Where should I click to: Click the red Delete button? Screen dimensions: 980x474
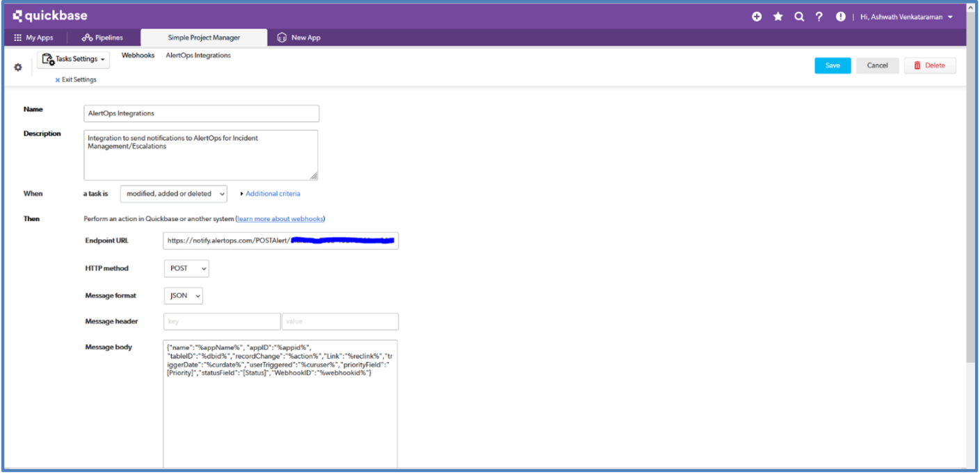point(929,65)
